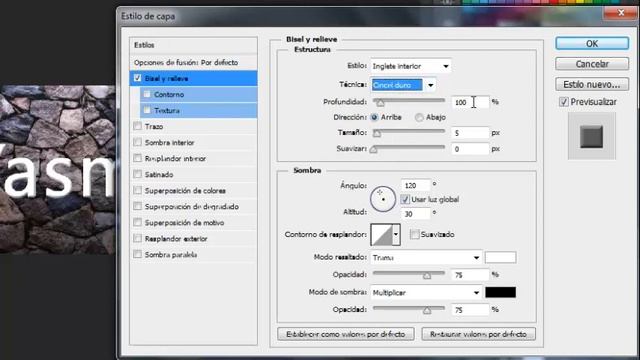Select the Textura style entry
640x360 pixels.
tap(167, 111)
